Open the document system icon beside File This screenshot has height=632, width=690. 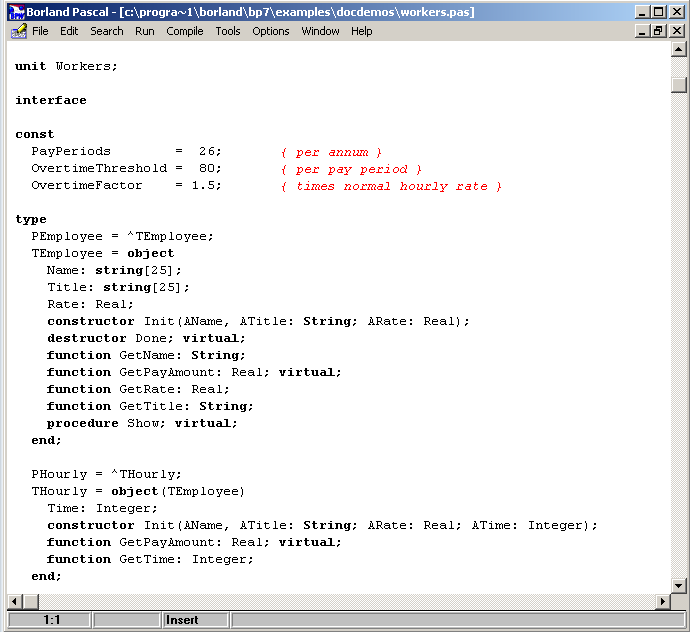(17, 31)
